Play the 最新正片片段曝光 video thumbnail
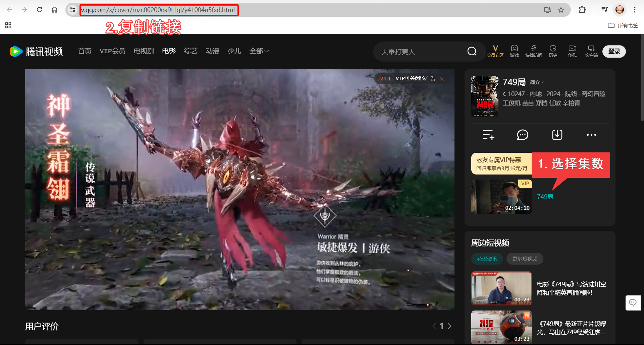The image size is (644, 345). point(501,327)
